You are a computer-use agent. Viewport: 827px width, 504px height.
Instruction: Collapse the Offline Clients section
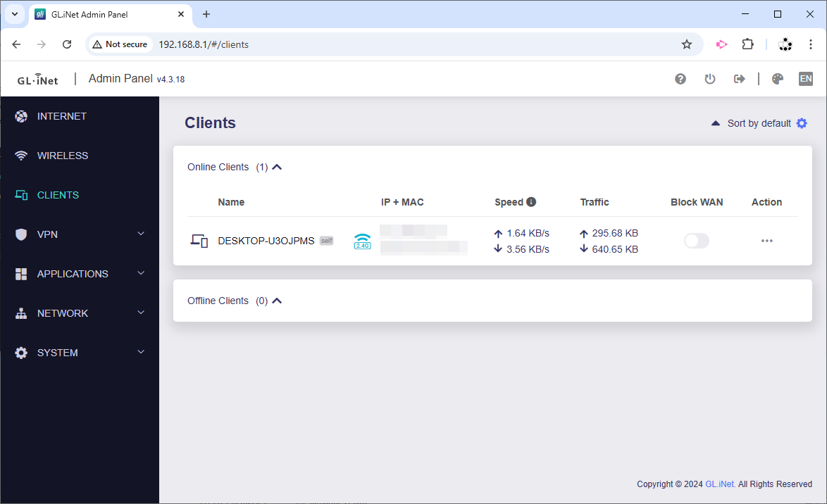coord(277,301)
